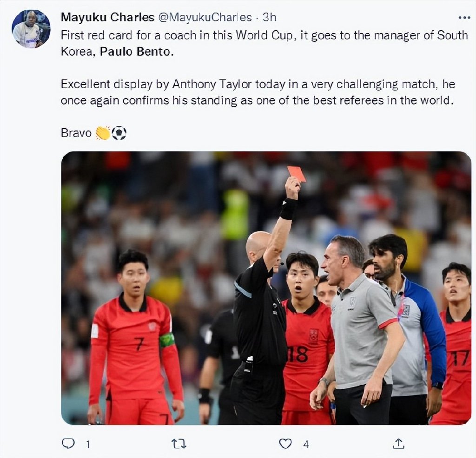This screenshot has height=458, width=476.
Task: Click the reply count number 1
Action: tap(88, 445)
